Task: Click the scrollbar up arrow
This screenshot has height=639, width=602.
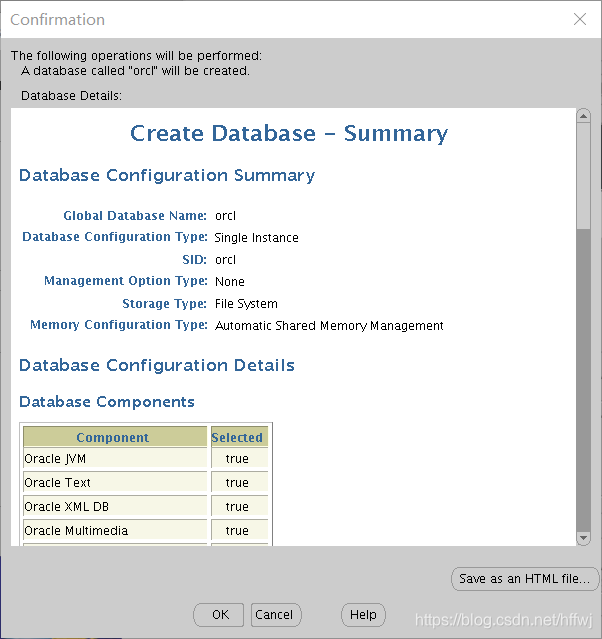Action: 583,116
